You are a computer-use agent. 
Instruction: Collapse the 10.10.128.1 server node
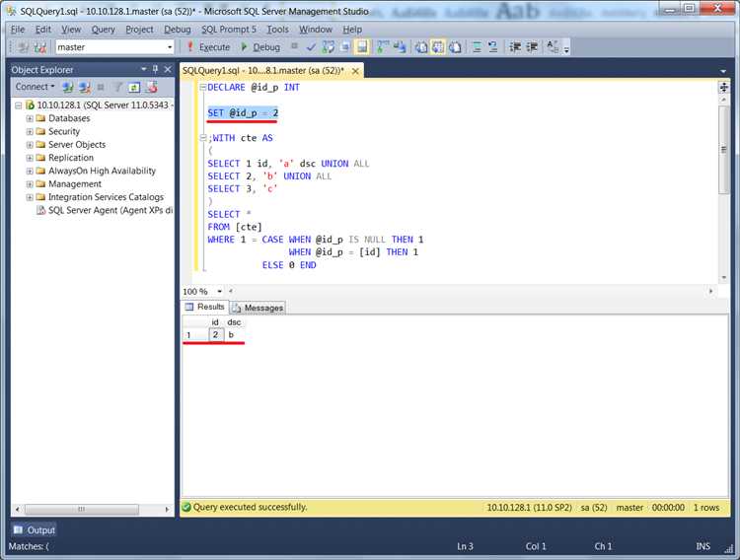click(x=17, y=105)
